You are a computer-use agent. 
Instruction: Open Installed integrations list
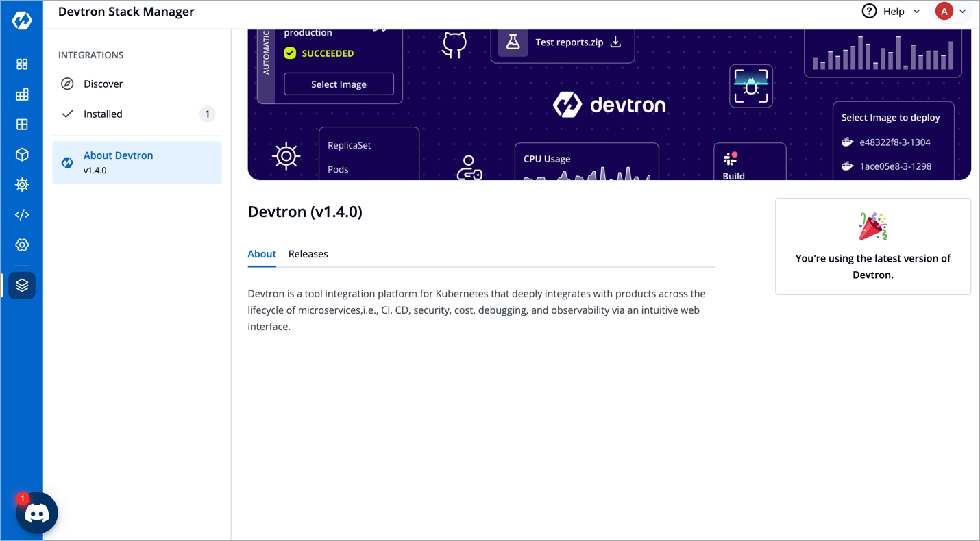coord(103,114)
